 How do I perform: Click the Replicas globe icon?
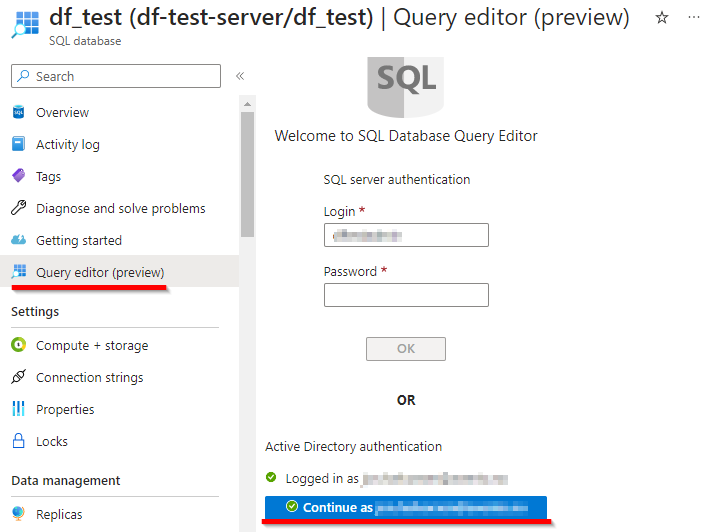click(x=18, y=514)
